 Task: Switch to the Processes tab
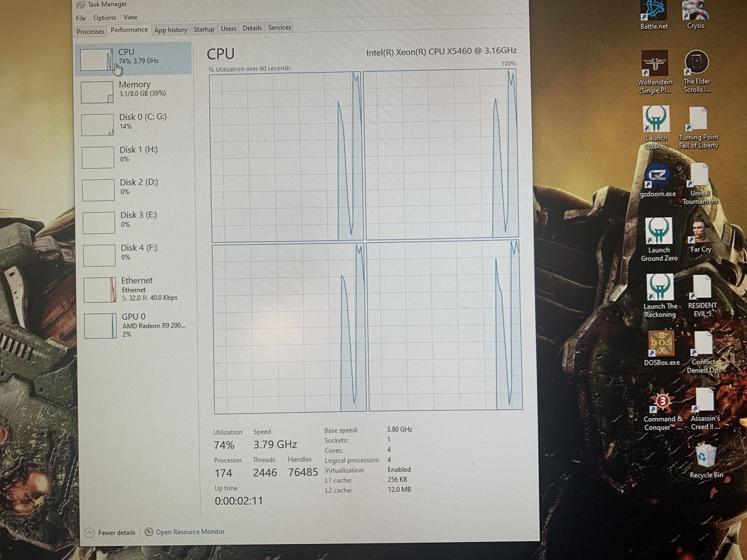coord(91,32)
